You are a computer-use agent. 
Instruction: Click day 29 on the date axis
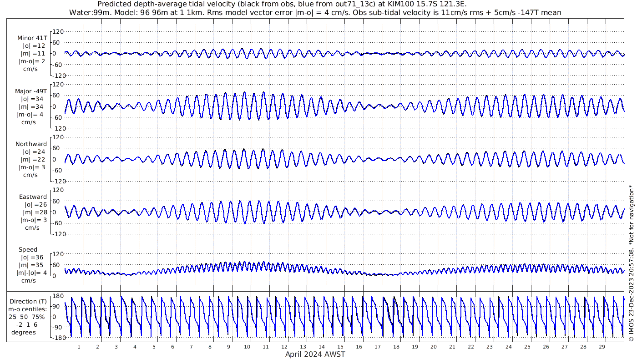602,347
